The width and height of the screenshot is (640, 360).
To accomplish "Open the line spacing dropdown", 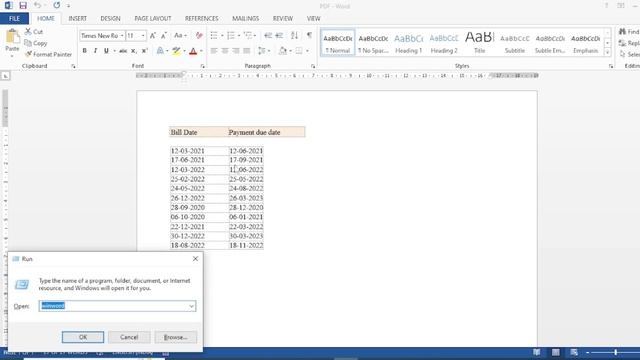I will pyautogui.click(x=269, y=51).
